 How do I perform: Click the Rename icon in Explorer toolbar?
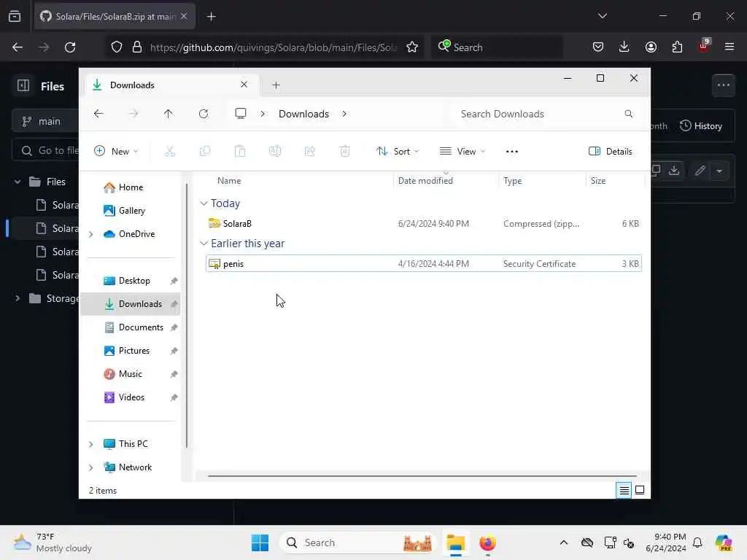275,152
